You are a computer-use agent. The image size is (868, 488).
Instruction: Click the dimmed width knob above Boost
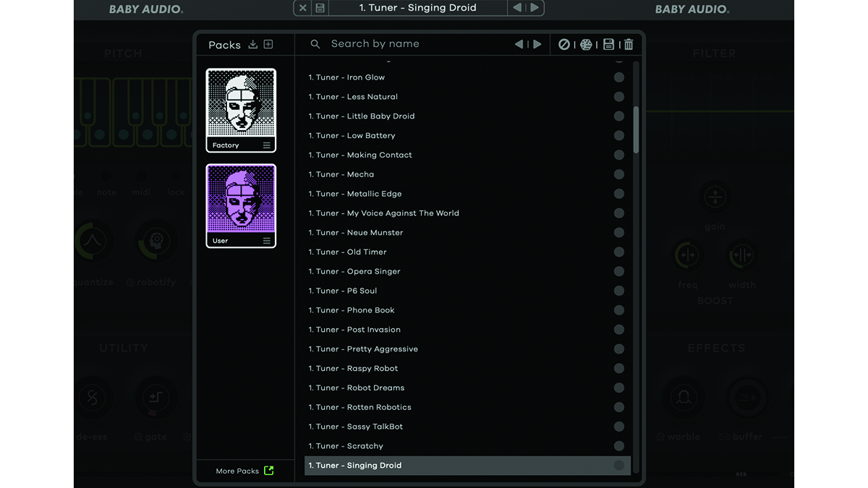742,255
